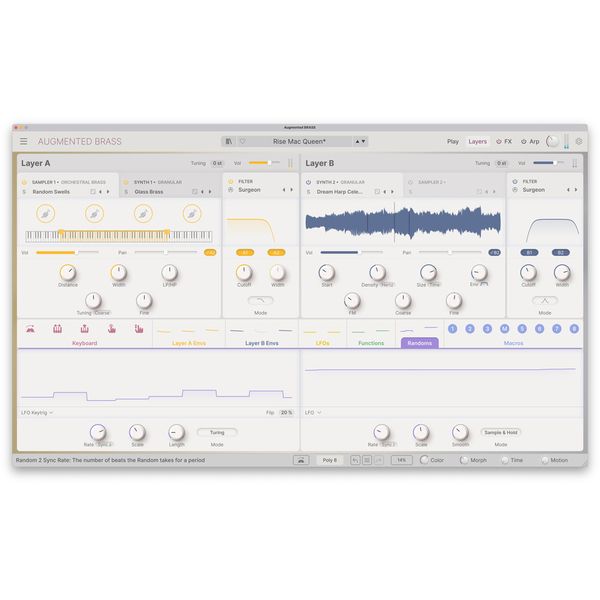Open the Sample & Hold mode selector

click(x=501, y=432)
